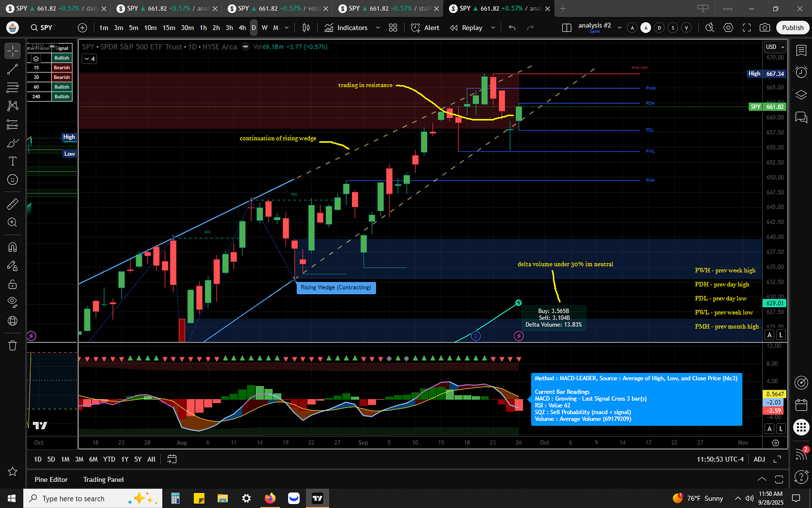Expand the timeframe interval dropdown arrow

click(x=287, y=27)
